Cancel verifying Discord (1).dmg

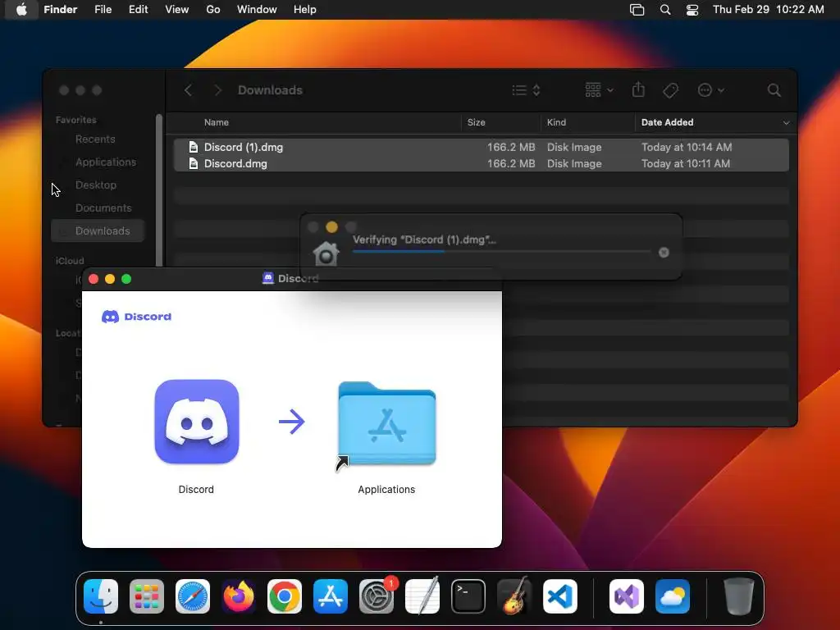pyautogui.click(x=664, y=253)
